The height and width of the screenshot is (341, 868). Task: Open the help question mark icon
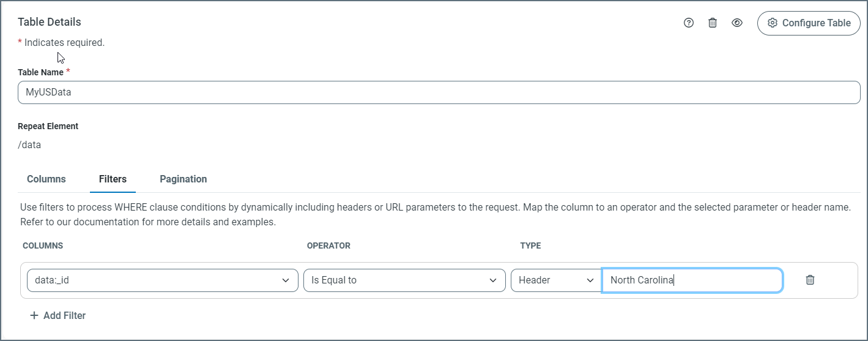(x=689, y=23)
